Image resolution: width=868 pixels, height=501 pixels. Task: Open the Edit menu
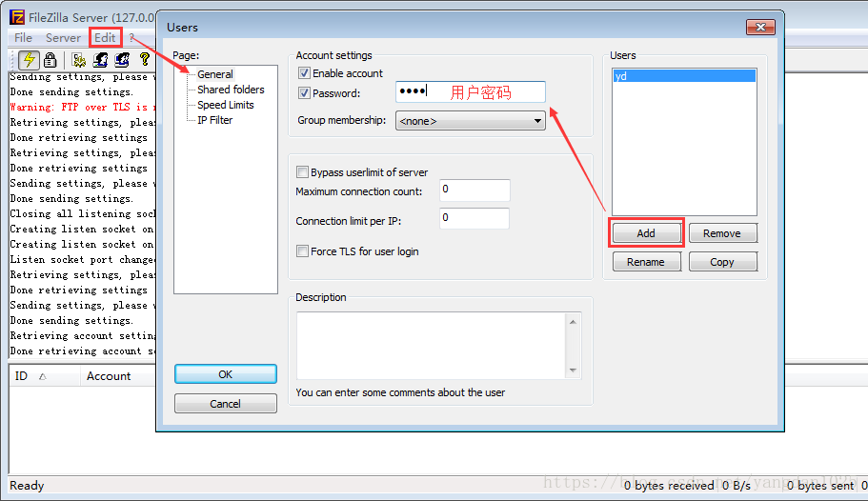tap(105, 38)
